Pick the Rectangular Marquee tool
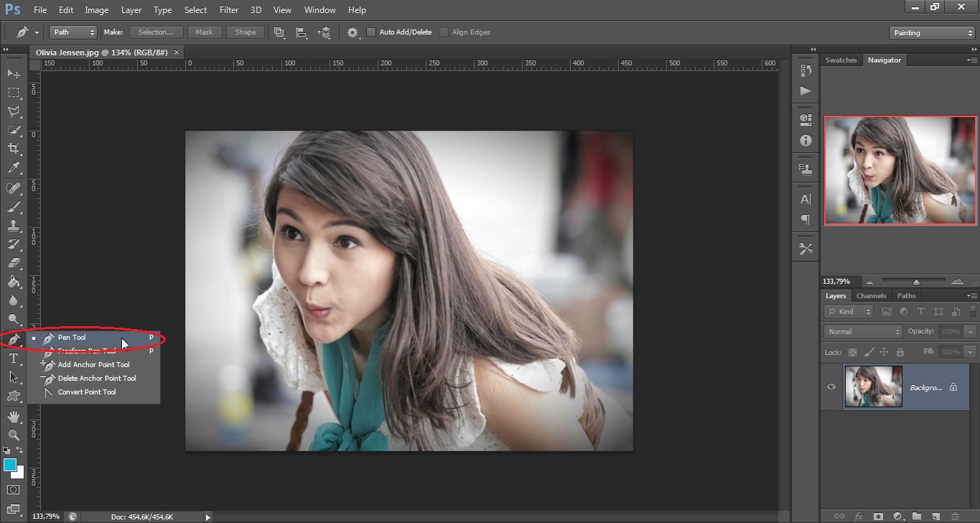 (x=14, y=92)
